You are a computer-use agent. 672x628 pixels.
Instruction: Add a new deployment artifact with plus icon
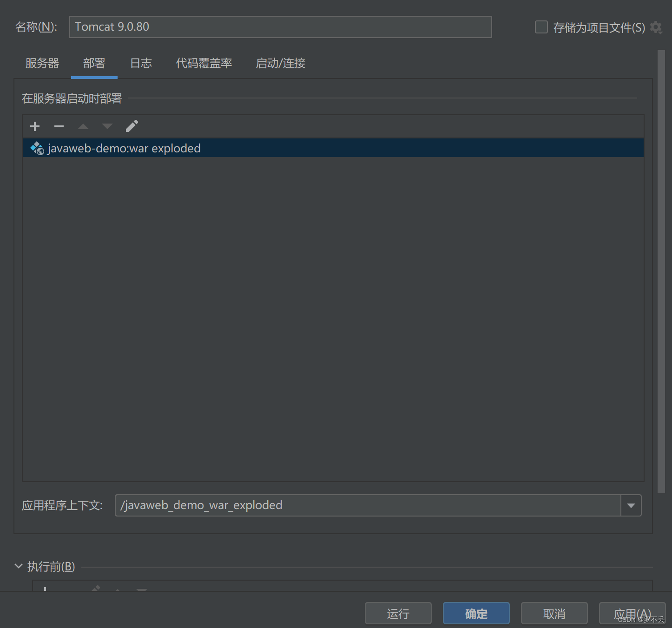35,126
